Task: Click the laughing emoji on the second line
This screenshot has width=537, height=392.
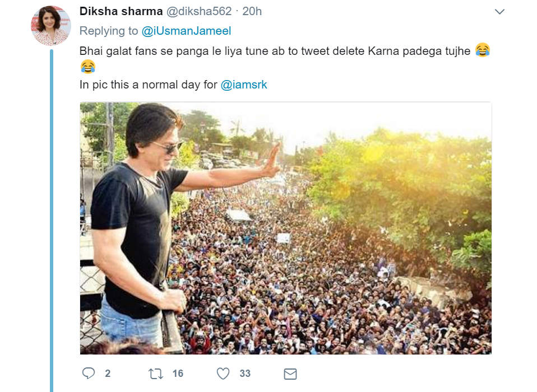Action: (x=87, y=67)
